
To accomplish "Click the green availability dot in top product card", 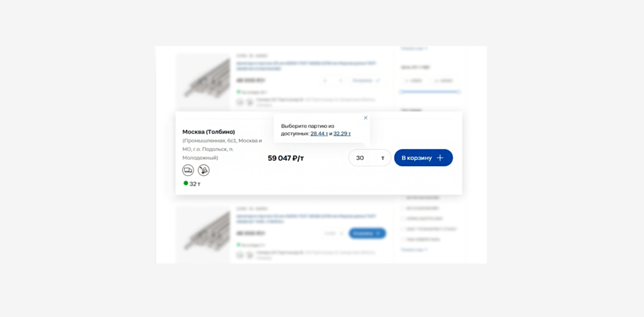I will 238,91.
